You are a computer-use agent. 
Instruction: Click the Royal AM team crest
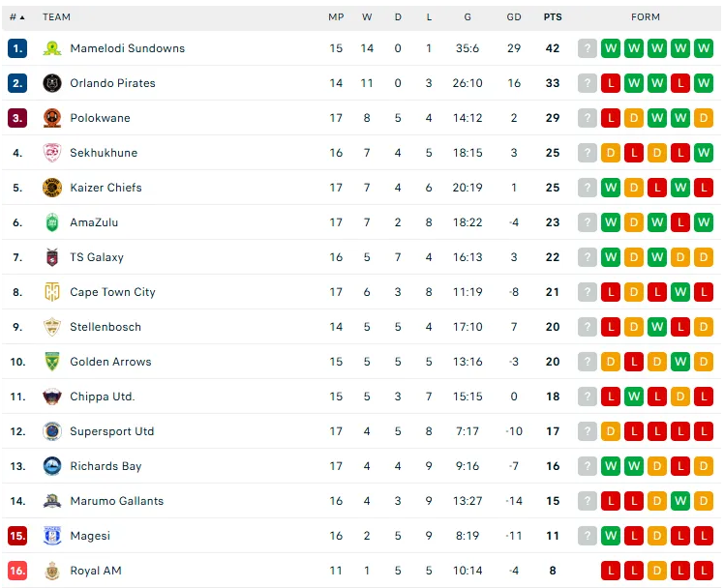[x=52, y=571]
